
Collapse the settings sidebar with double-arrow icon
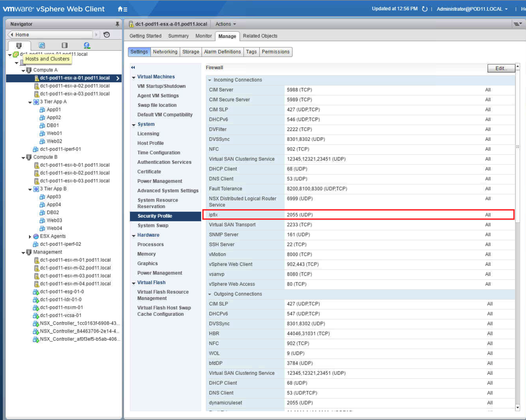click(x=133, y=68)
